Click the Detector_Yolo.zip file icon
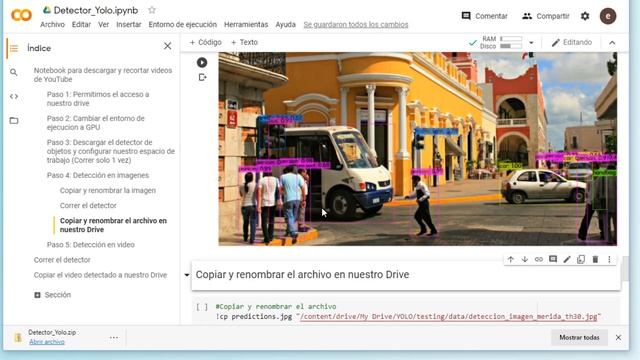 coord(18,337)
